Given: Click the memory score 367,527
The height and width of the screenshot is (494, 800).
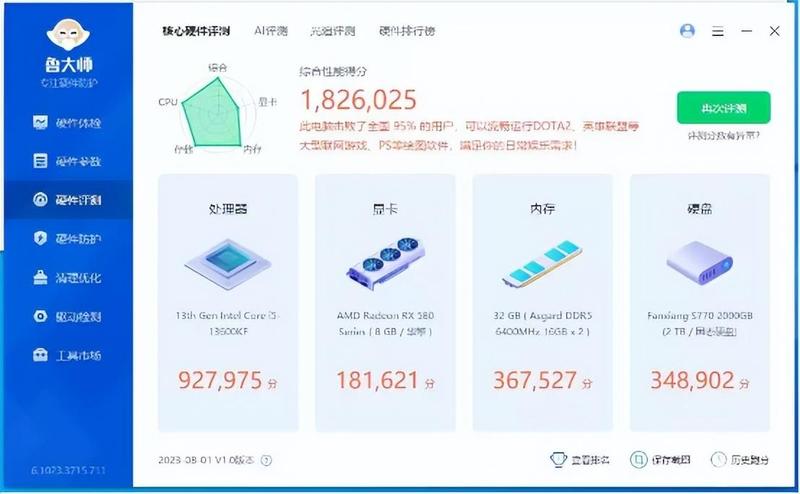Looking at the screenshot, I should pos(535,380).
